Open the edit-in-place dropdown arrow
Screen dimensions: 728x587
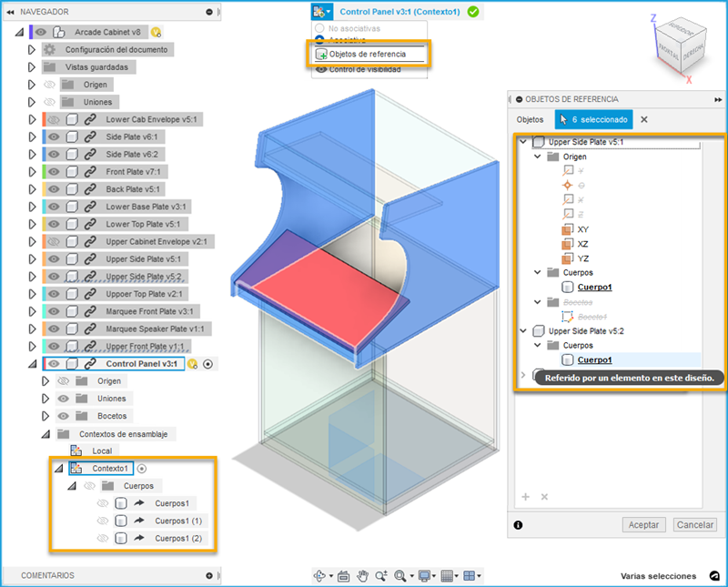pos(329,12)
